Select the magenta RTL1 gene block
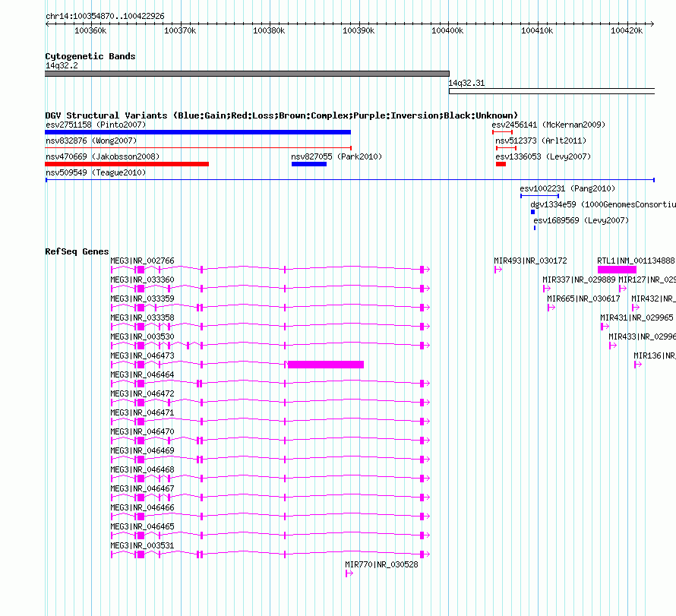Image resolution: width=676 pixels, height=616 pixels. (617, 270)
